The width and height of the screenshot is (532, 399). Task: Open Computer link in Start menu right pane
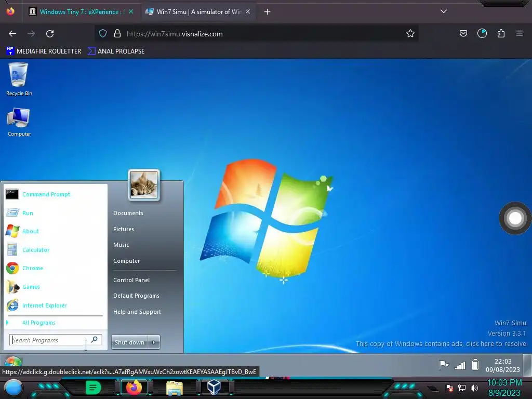(x=127, y=261)
